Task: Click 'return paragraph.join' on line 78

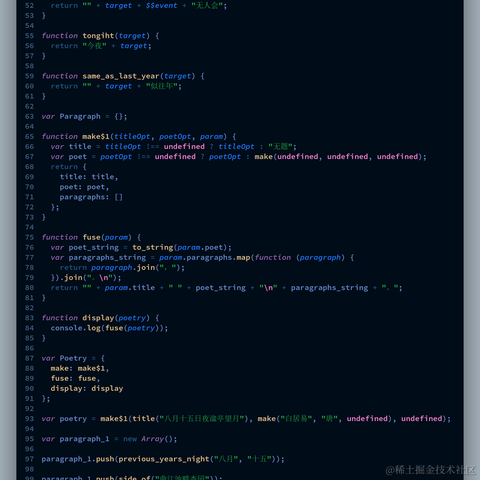Action: click(x=122, y=268)
